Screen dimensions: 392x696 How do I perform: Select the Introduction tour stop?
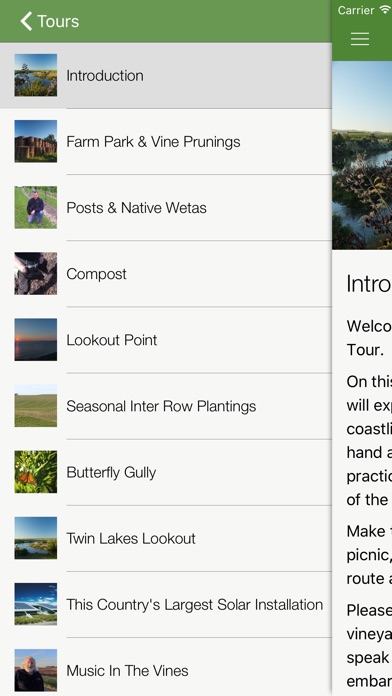(166, 75)
